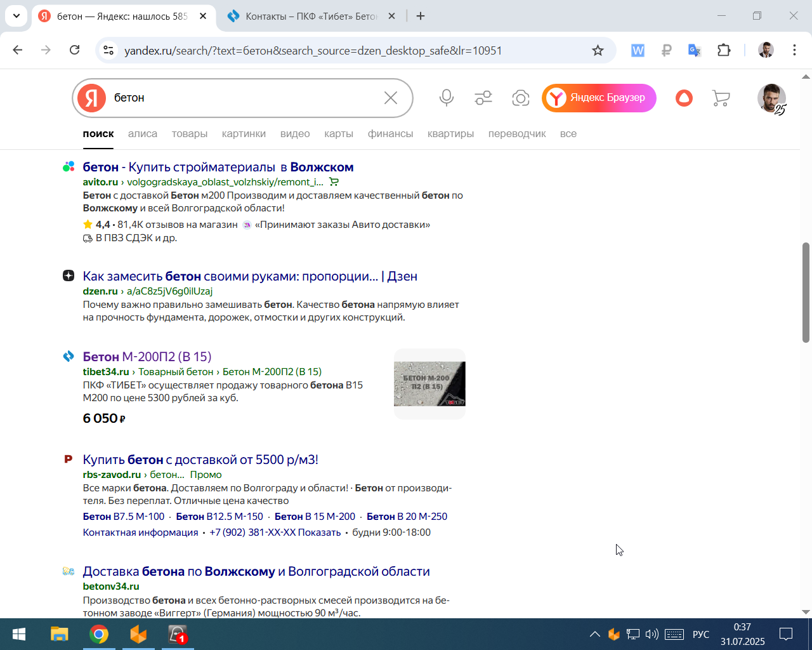The height and width of the screenshot is (650, 812).
Task: Click the Яндекс Браузер promo button
Action: (x=599, y=98)
